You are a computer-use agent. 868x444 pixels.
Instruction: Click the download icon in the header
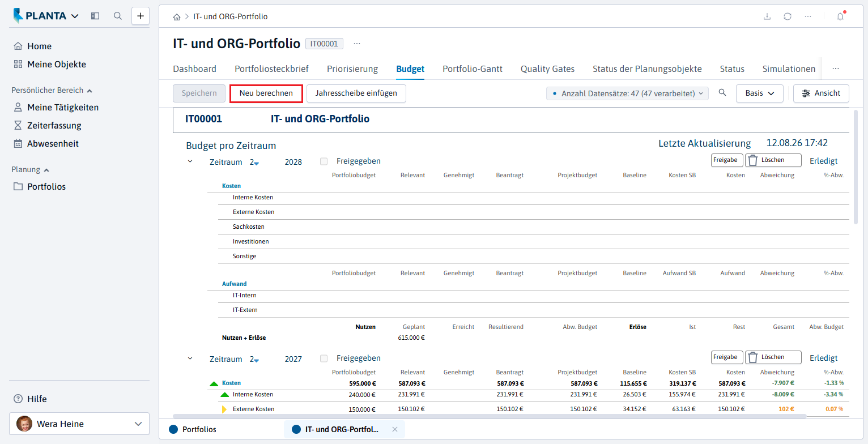[x=767, y=16]
